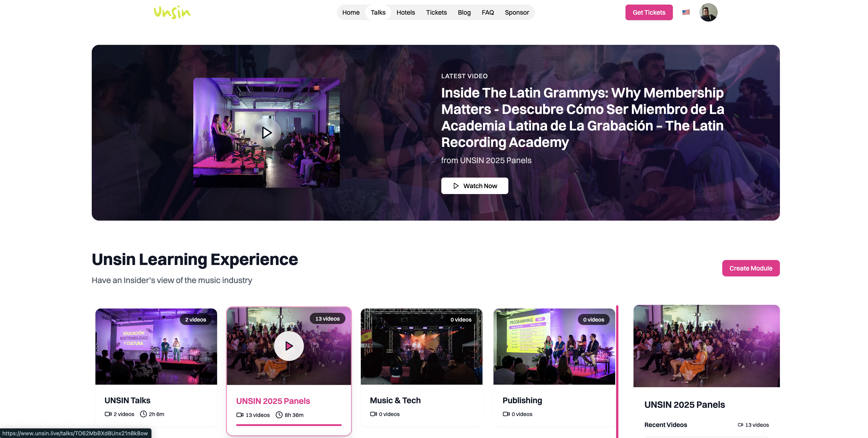Open the Hotels page

pyautogui.click(x=405, y=12)
